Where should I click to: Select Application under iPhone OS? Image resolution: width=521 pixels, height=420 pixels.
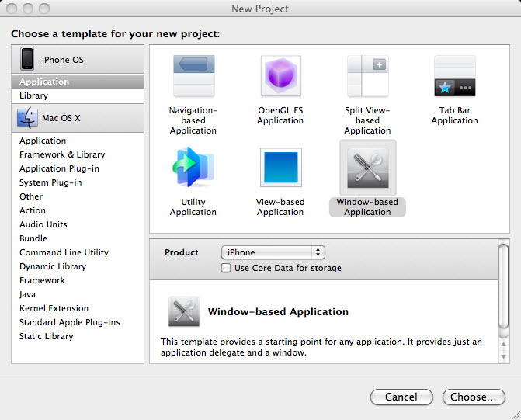(78, 82)
